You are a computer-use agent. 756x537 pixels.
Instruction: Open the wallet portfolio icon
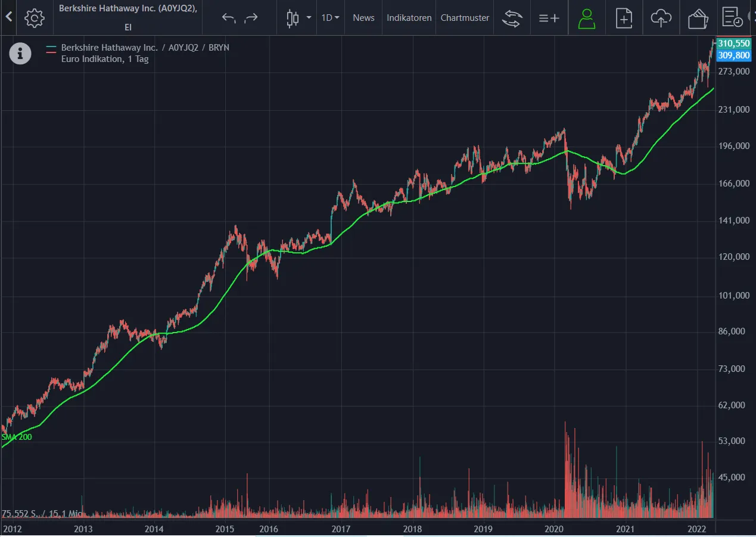coord(698,18)
